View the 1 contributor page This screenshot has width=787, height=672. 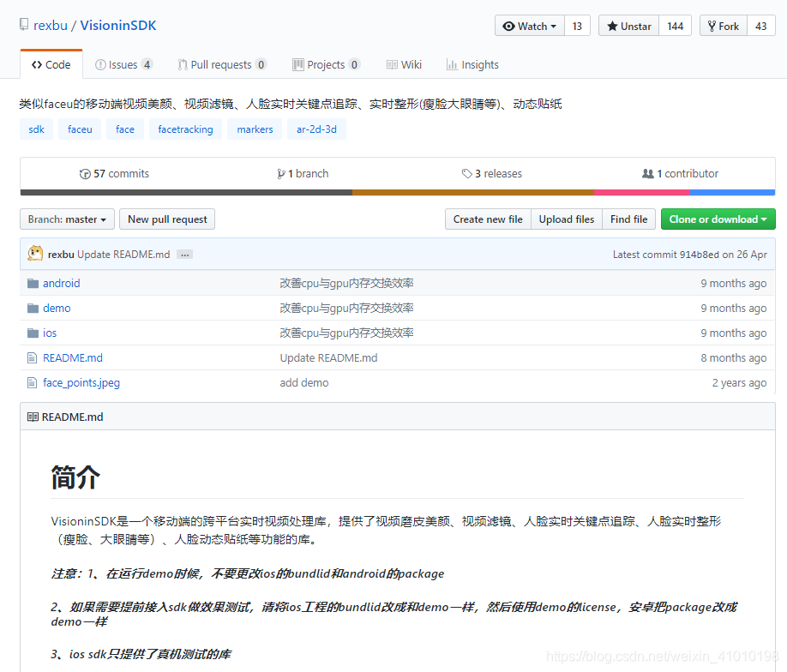(680, 174)
